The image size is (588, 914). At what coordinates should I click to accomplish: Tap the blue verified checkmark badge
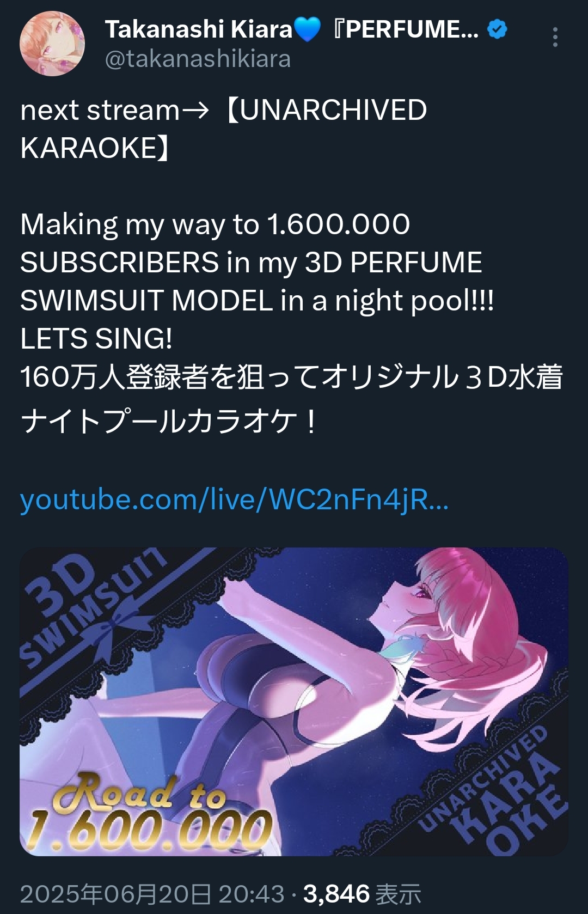pyautogui.click(x=497, y=29)
